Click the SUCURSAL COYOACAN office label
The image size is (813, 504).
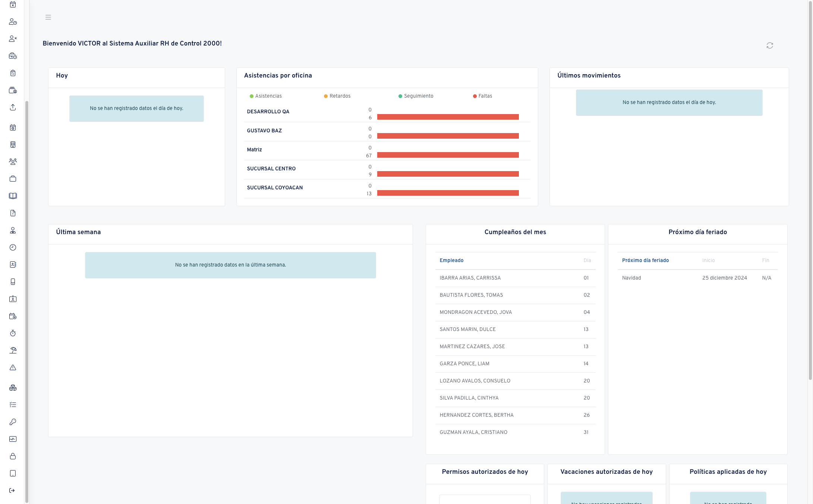click(x=275, y=188)
